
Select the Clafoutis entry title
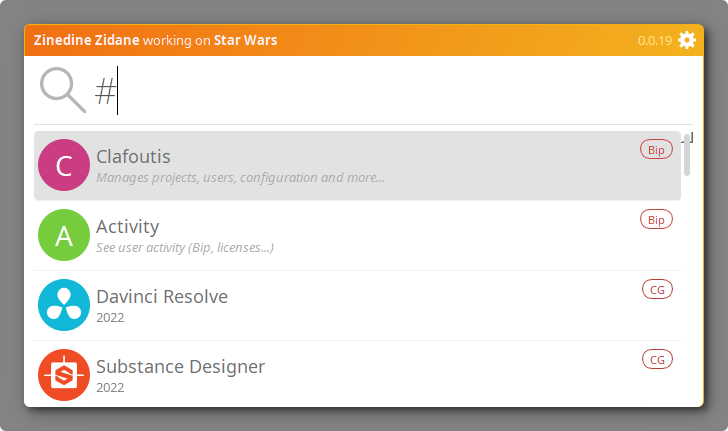coord(133,157)
